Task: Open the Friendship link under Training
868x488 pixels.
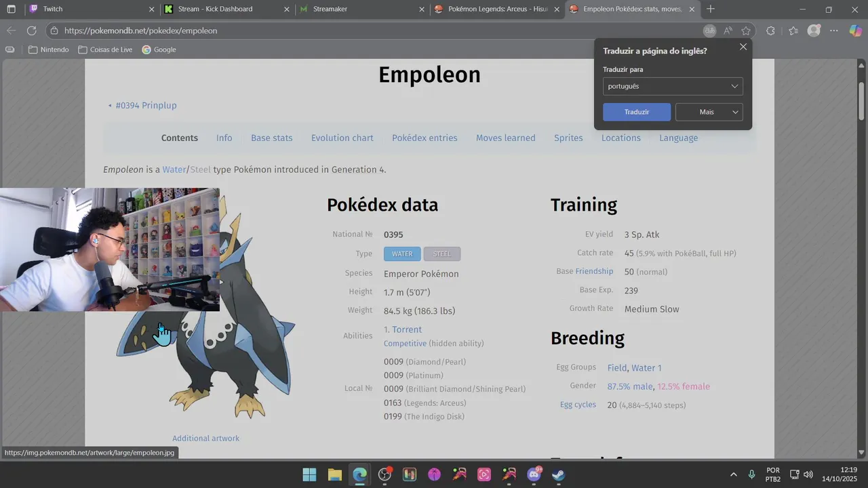Action: (594, 271)
